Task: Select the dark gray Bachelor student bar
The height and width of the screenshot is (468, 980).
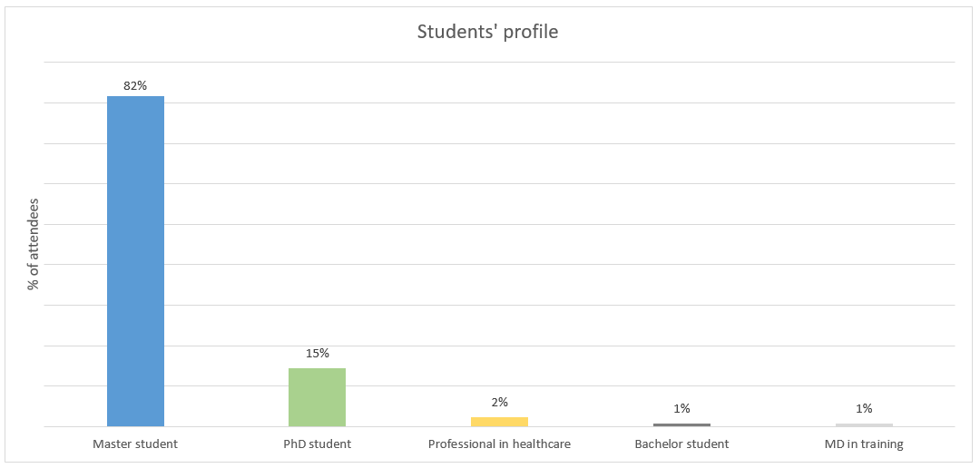Action: point(681,424)
